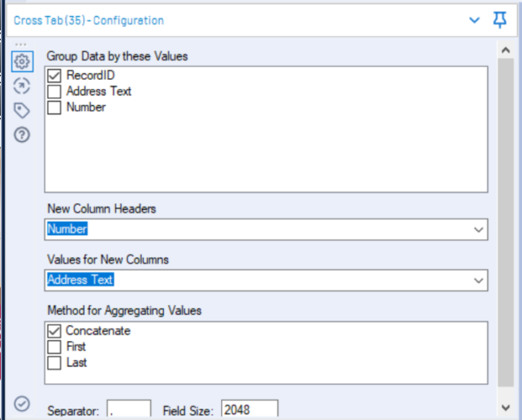This screenshot has height=420, width=522.
Task: Open the Annotation tag icon
Action: click(22, 111)
